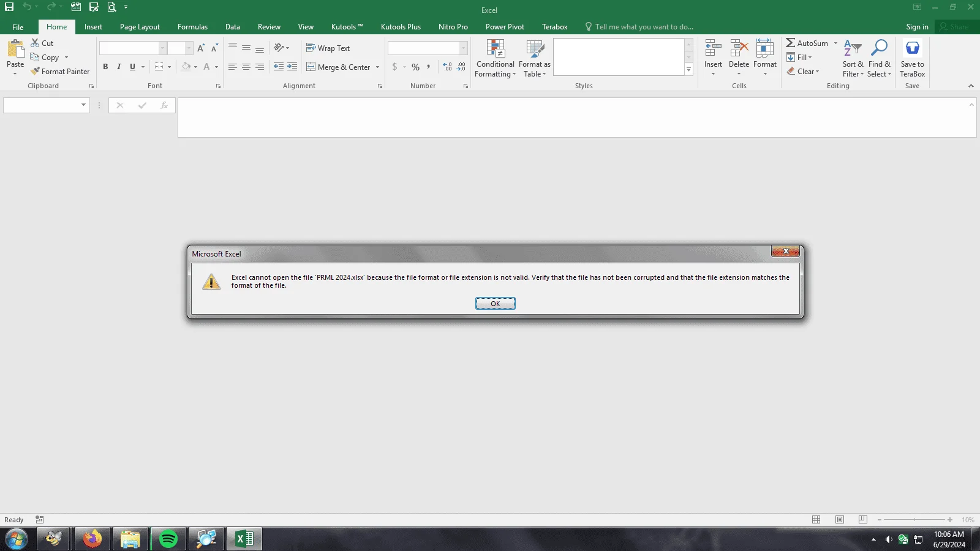Toggle Middle Align
This screenshot has height=551, width=980.
click(x=246, y=48)
